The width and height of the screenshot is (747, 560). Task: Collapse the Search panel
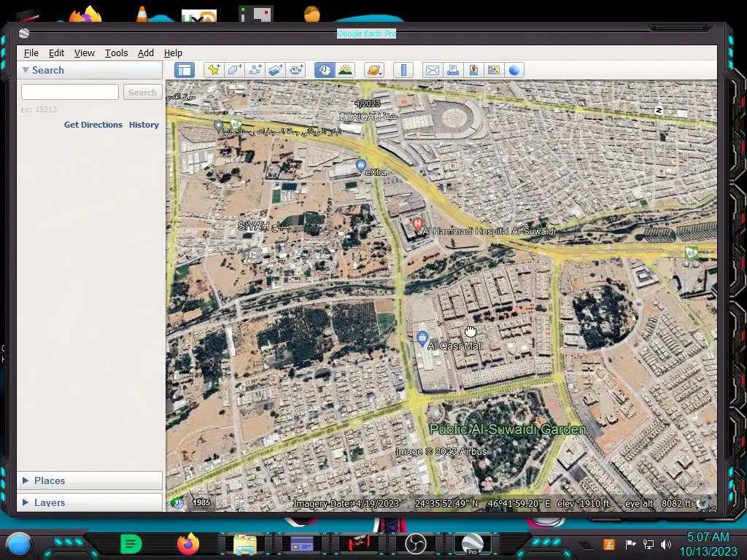26,70
